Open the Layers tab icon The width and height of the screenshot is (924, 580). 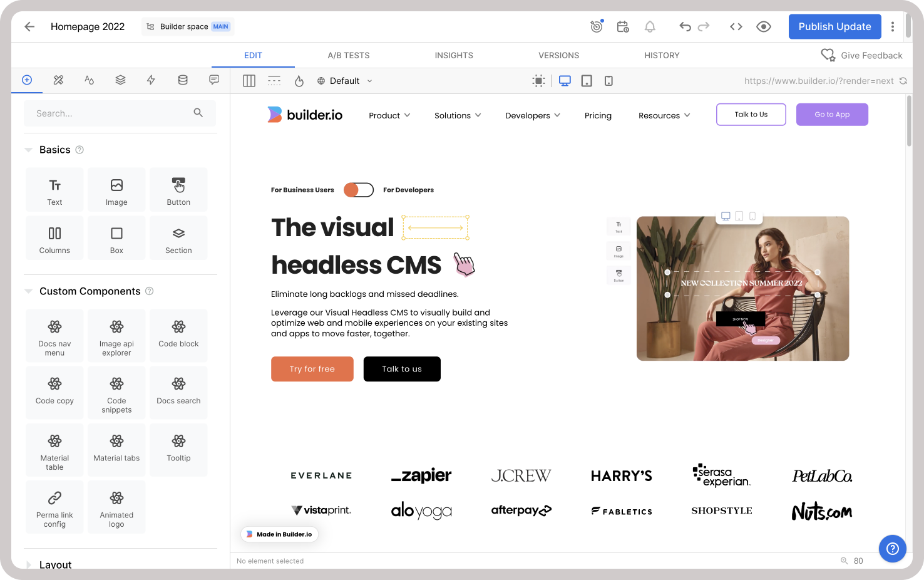tap(120, 80)
